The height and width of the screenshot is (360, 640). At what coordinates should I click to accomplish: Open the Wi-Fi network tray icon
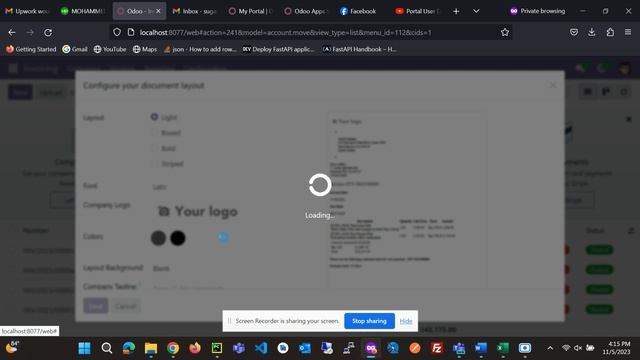tap(566, 348)
